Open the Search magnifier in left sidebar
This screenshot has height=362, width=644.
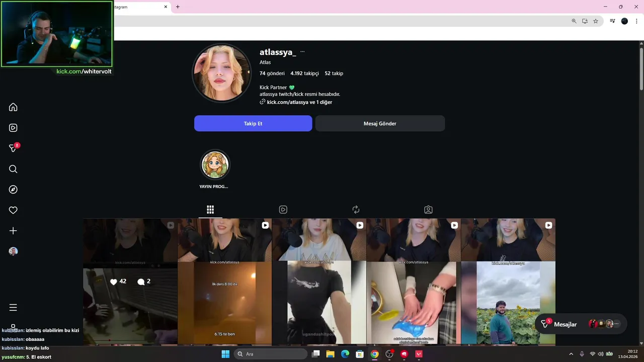coord(13,169)
